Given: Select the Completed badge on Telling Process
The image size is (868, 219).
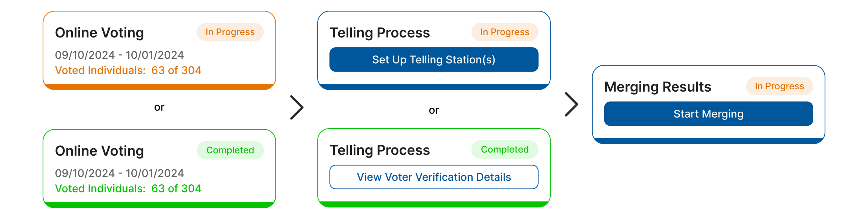Looking at the screenshot, I should click(x=505, y=150).
